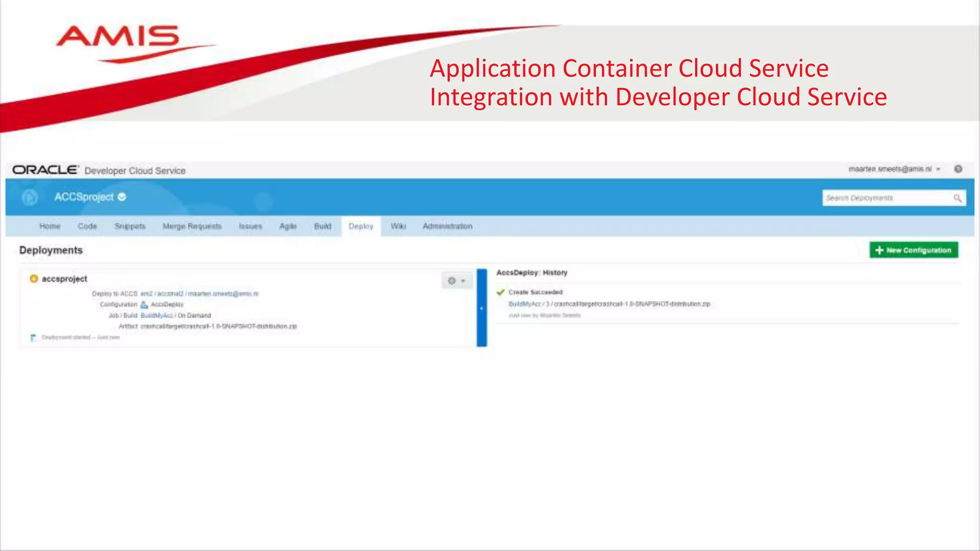Click the Deployments heading
The image size is (980, 551).
[51, 250]
